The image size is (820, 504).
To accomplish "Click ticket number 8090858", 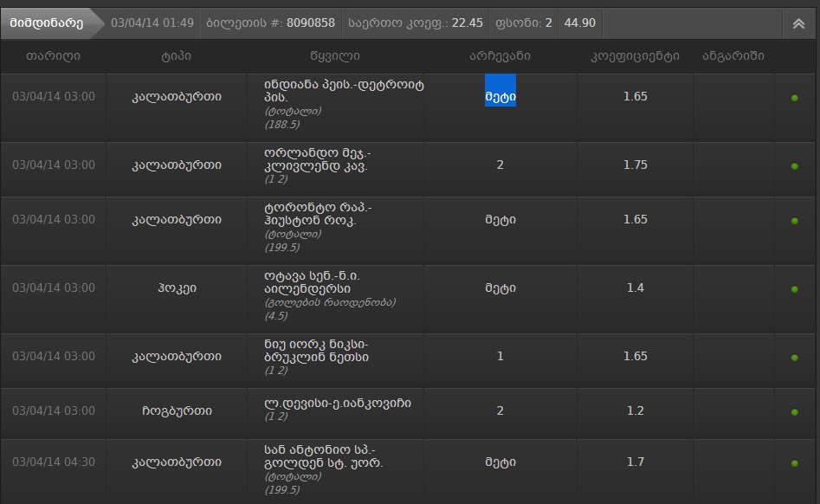I will [x=311, y=23].
